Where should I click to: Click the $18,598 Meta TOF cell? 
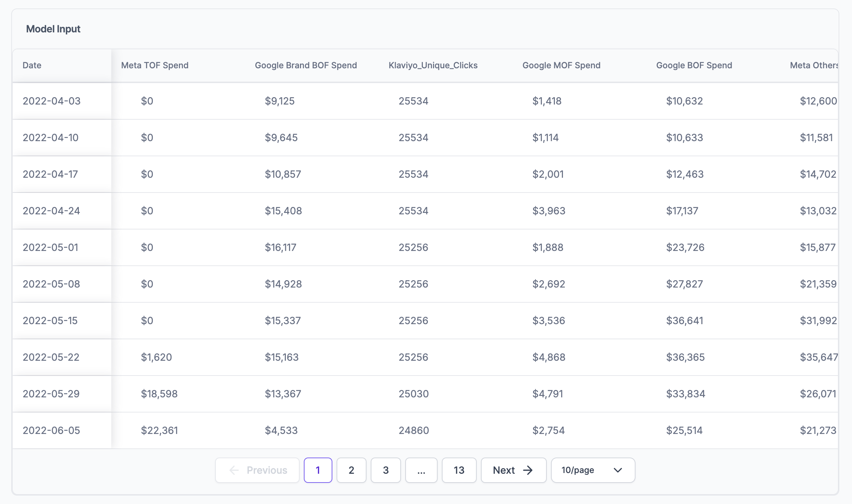(x=159, y=394)
